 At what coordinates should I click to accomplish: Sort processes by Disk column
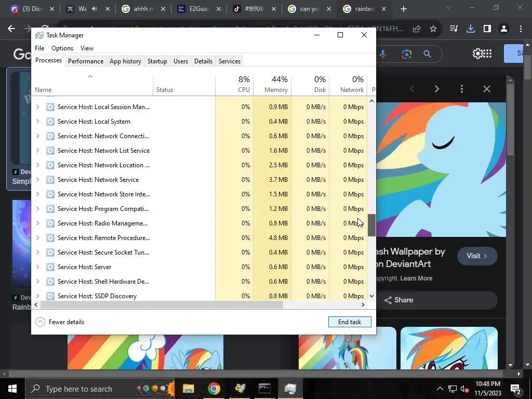click(310, 84)
